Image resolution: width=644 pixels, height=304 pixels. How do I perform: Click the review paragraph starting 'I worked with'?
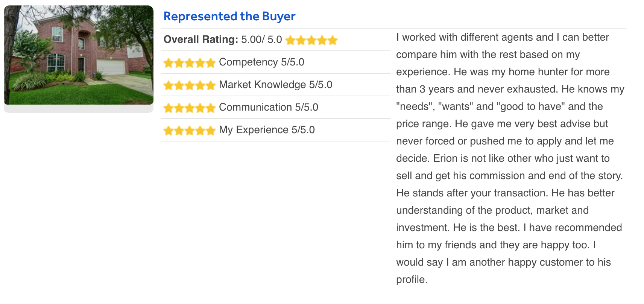click(x=510, y=158)
